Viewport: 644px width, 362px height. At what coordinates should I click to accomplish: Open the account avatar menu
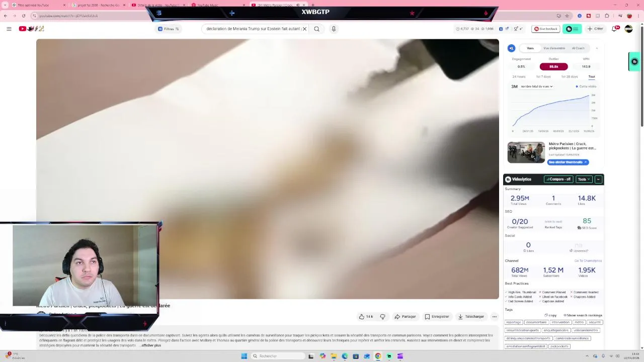pyautogui.click(x=628, y=29)
